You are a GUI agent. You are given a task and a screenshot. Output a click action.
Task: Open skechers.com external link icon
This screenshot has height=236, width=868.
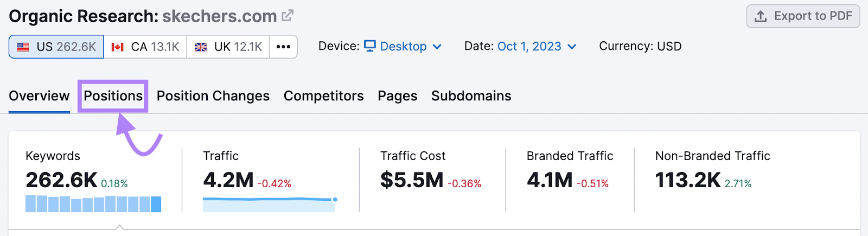click(x=288, y=16)
